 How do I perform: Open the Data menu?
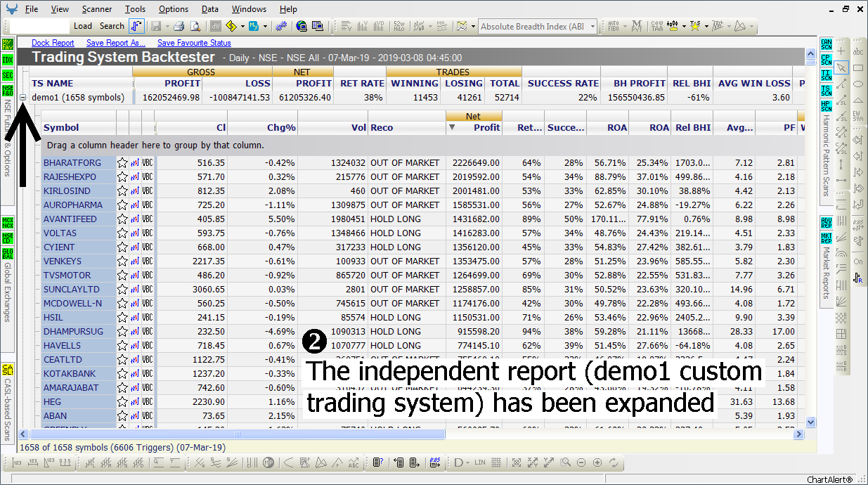click(x=210, y=9)
